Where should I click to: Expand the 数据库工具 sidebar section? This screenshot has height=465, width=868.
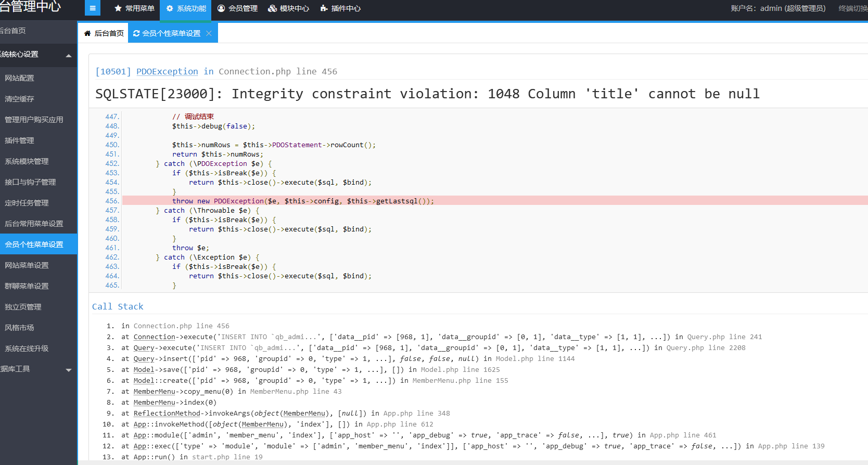coord(68,370)
